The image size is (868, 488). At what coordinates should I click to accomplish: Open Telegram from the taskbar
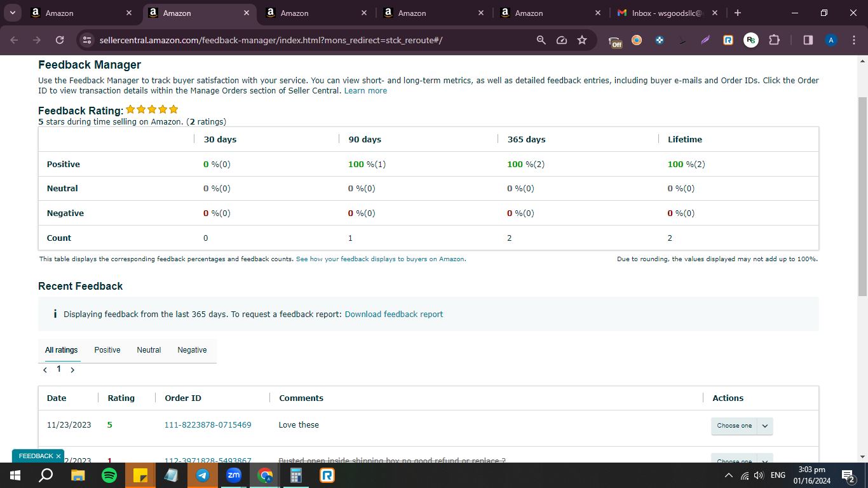203,475
